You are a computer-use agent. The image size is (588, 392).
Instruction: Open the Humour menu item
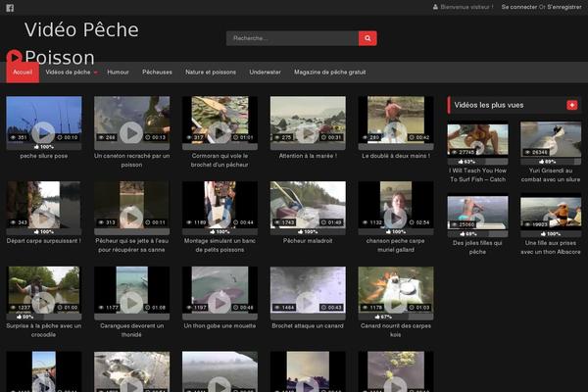coord(118,72)
